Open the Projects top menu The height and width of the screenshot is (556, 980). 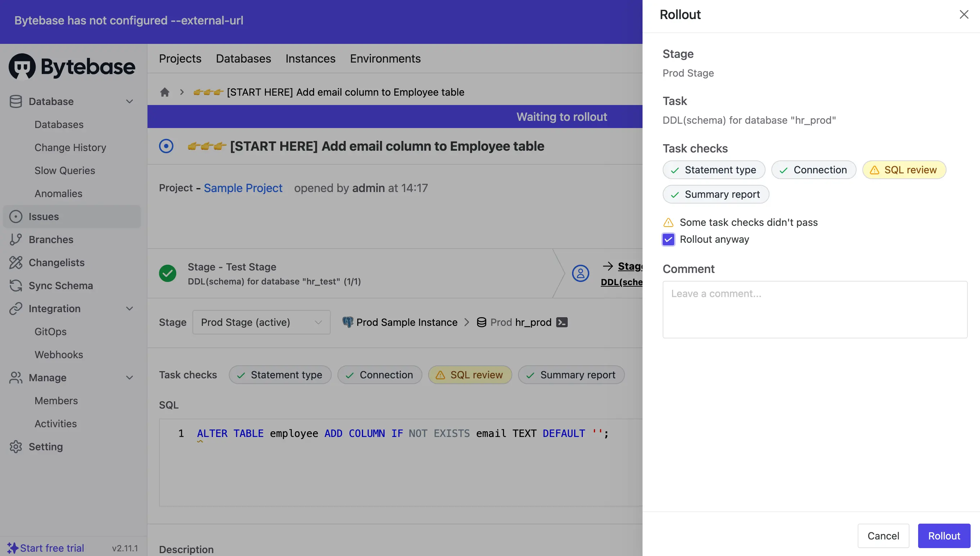180,58
